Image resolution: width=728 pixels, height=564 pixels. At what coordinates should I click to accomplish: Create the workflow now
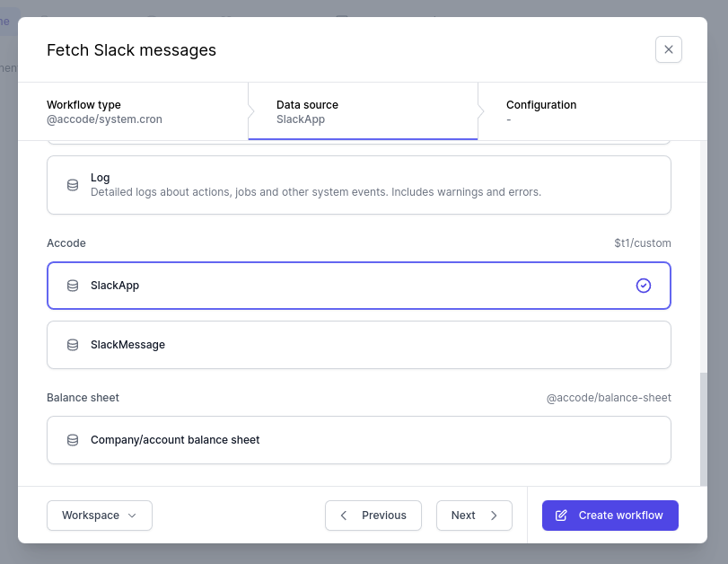tap(610, 516)
